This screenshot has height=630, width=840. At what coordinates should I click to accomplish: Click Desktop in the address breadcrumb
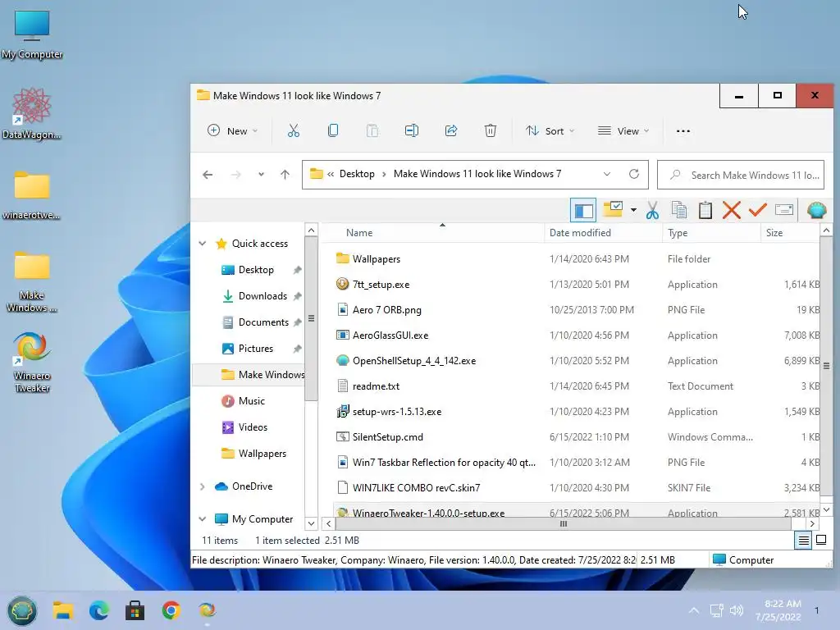357,174
